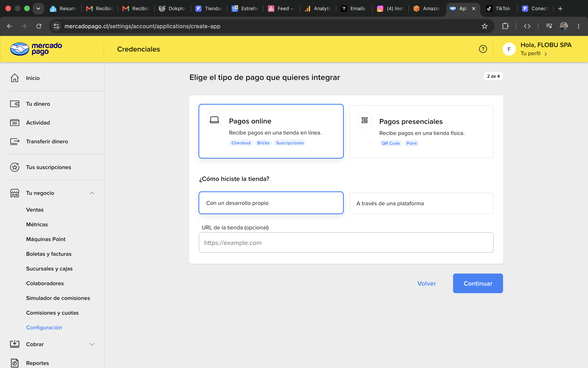
Task: Click the Actividad list icon
Action: (14, 123)
